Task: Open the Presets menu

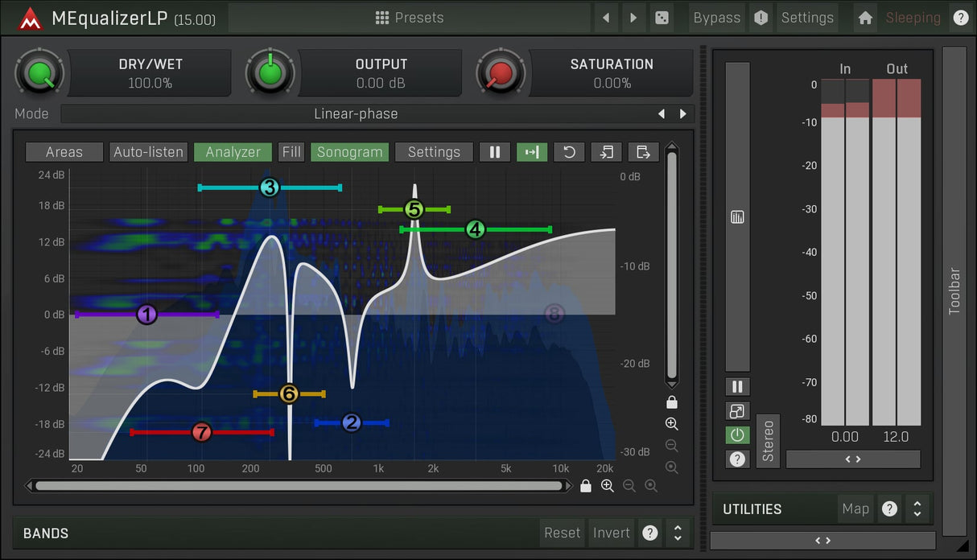Action: point(410,18)
